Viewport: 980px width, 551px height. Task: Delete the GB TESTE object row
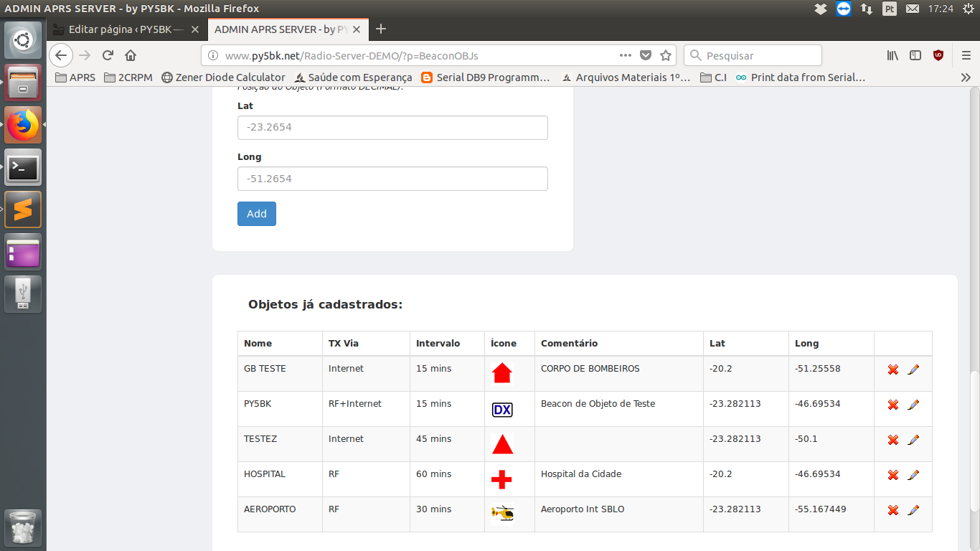click(x=893, y=369)
